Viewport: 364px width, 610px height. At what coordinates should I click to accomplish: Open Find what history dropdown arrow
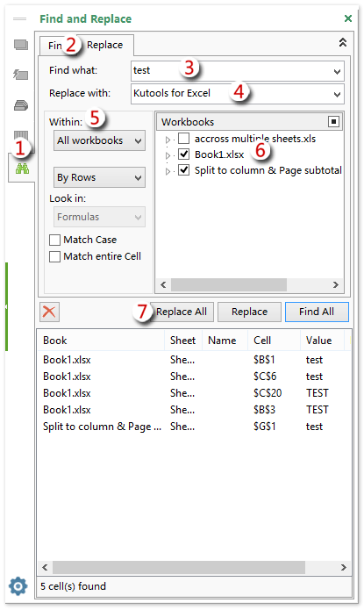click(x=337, y=72)
